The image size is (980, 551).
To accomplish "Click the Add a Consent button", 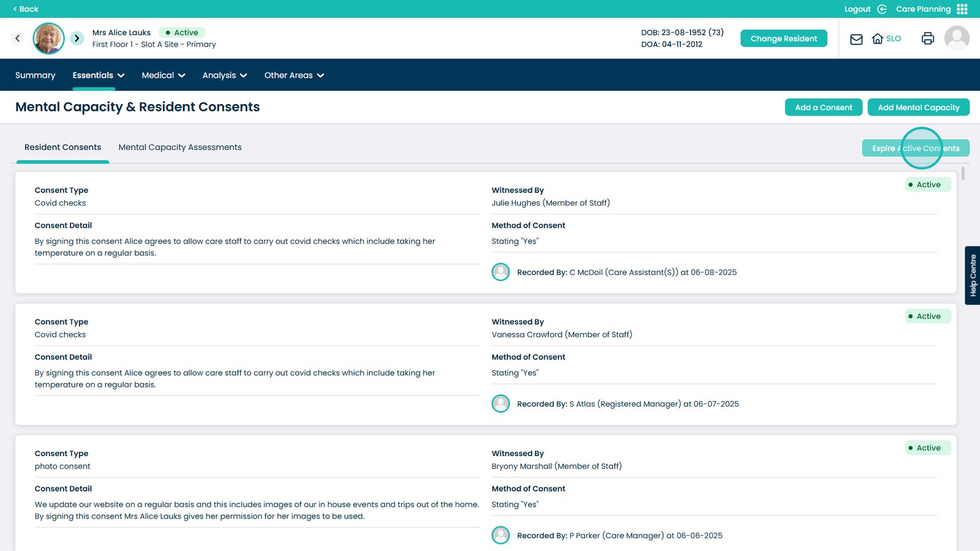I will pyautogui.click(x=823, y=107).
